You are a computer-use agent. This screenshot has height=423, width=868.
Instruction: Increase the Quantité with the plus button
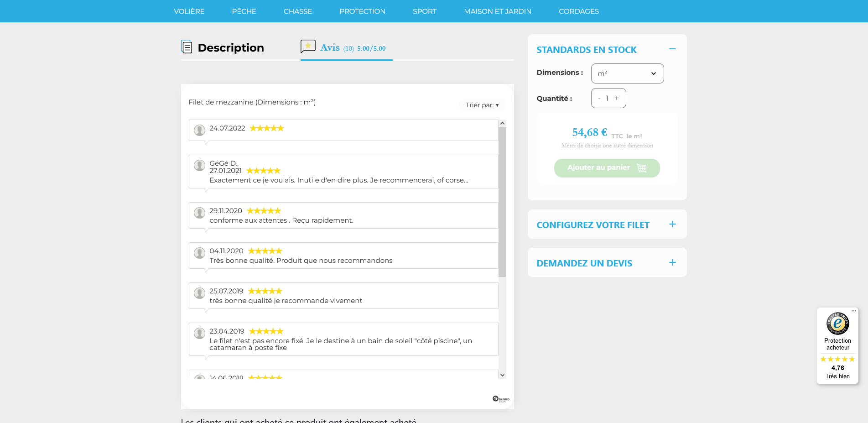tap(617, 98)
